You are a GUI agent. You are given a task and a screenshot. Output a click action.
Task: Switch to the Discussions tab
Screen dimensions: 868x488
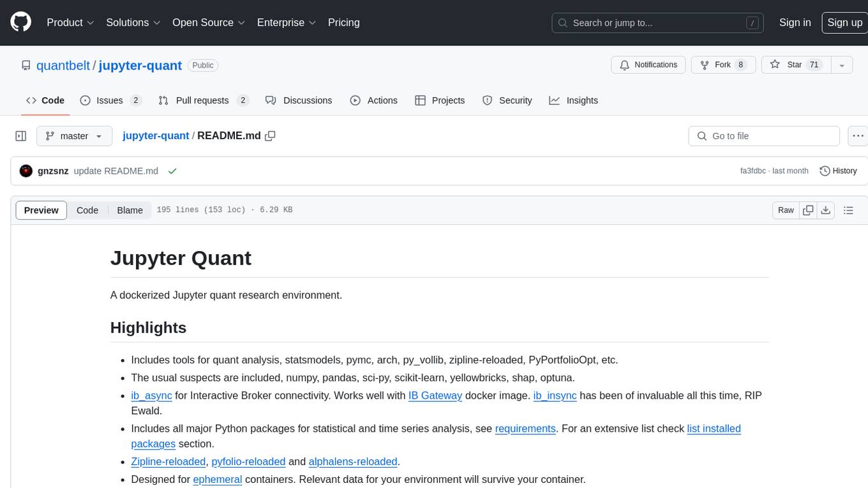pos(299,100)
